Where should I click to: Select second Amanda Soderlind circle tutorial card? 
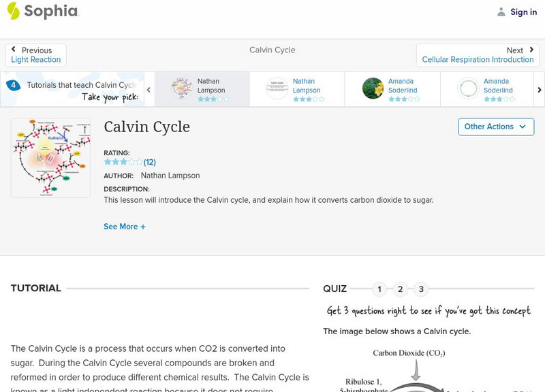(487, 88)
